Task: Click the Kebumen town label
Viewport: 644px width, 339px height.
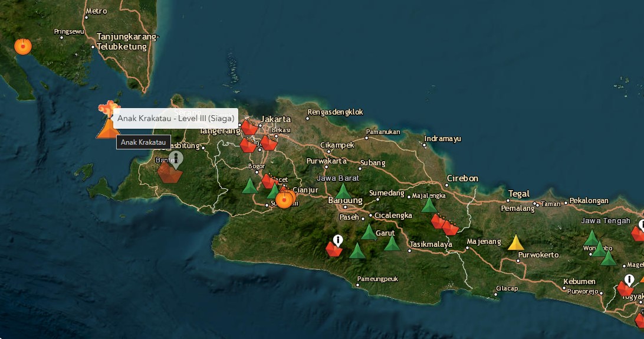Action: pos(580,282)
